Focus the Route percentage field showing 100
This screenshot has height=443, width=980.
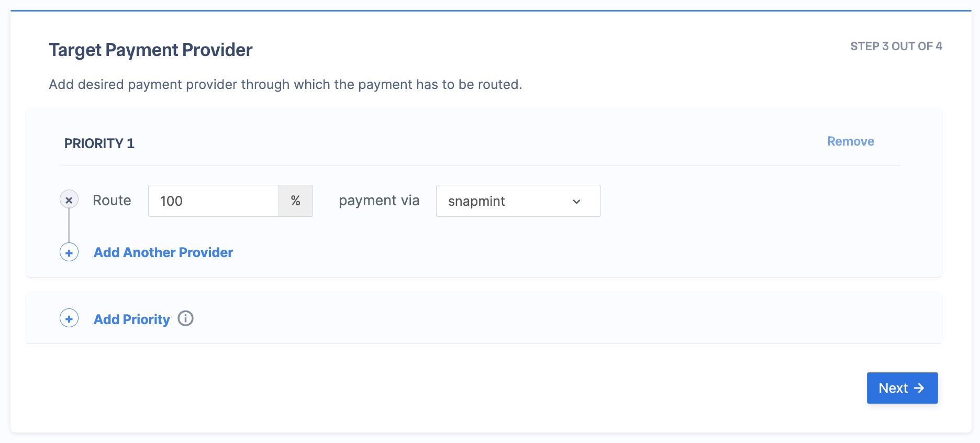pyautogui.click(x=214, y=201)
